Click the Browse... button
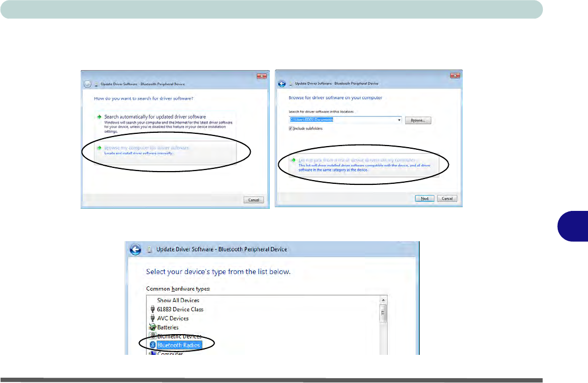 click(417, 121)
